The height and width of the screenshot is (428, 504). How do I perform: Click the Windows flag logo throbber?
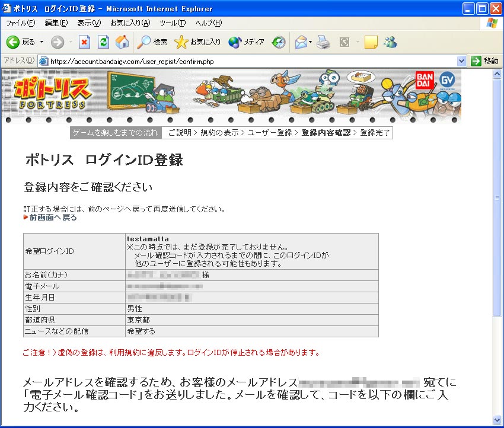pyautogui.click(x=492, y=23)
